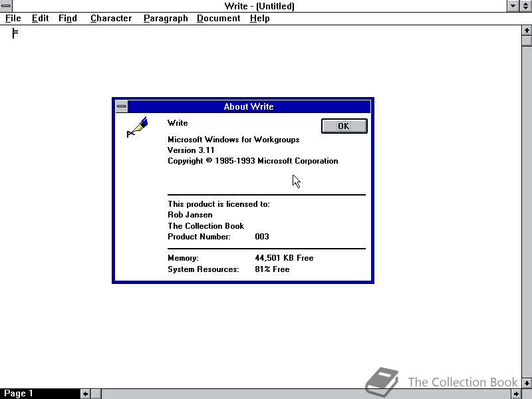Screen dimensions: 532x399
Task: Click the vertical scrollbar up arrow
Action: pyautogui.click(x=527, y=30)
